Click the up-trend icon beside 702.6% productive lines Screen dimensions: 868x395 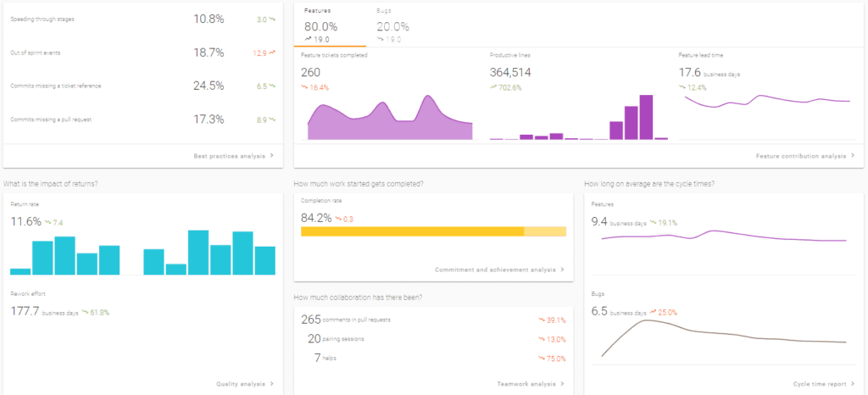click(493, 87)
